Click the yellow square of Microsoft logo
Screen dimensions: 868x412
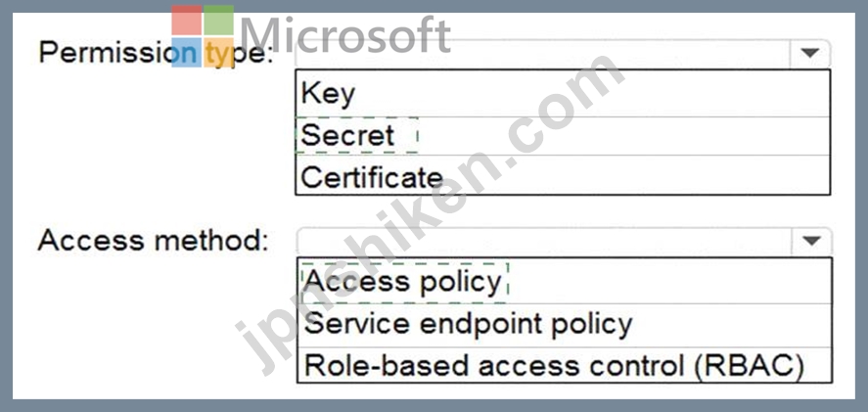coord(218,53)
